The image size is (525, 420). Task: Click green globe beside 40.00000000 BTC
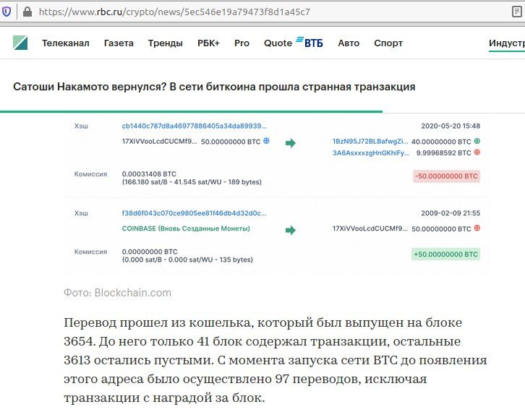(x=477, y=141)
